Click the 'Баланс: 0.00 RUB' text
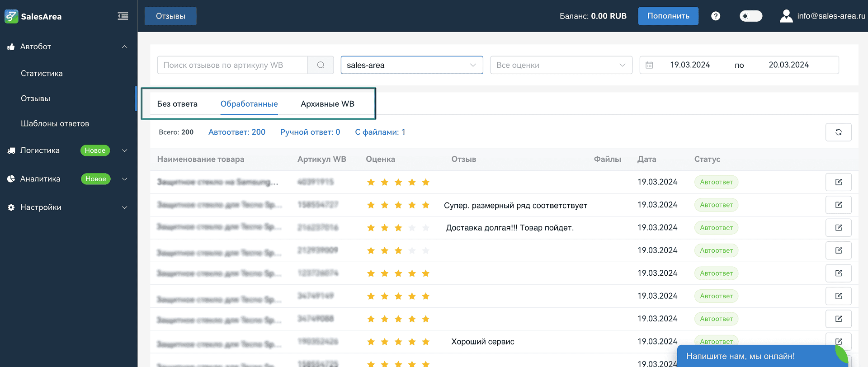Image resolution: width=868 pixels, height=367 pixels. tap(593, 16)
